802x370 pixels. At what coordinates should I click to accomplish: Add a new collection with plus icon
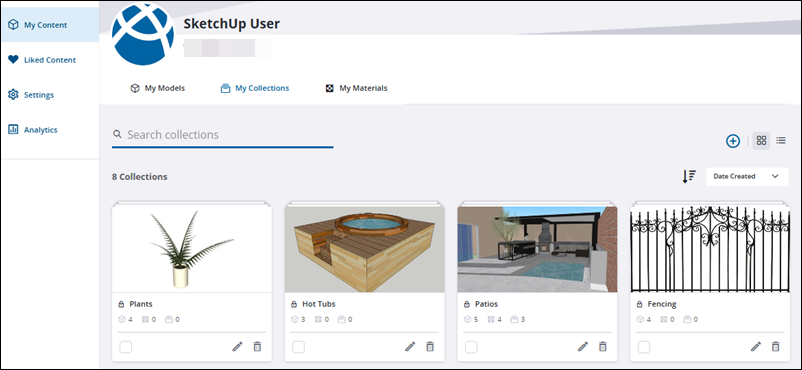pos(733,141)
